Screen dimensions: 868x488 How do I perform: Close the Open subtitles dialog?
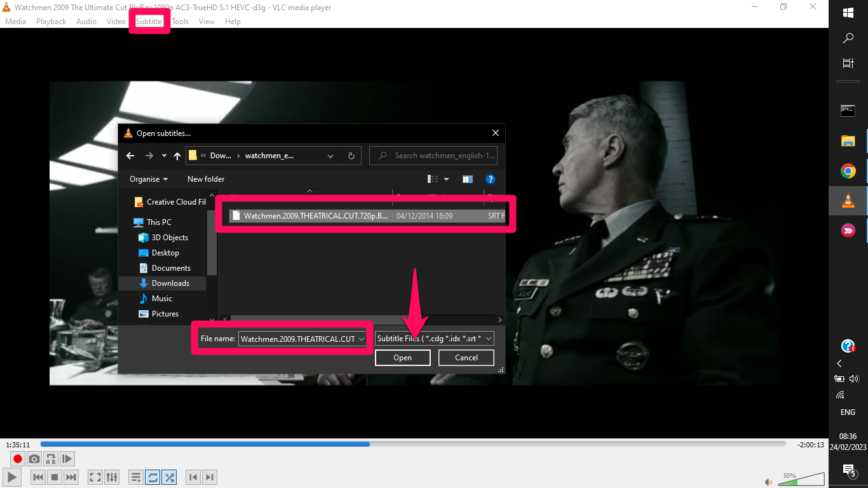(x=496, y=133)
